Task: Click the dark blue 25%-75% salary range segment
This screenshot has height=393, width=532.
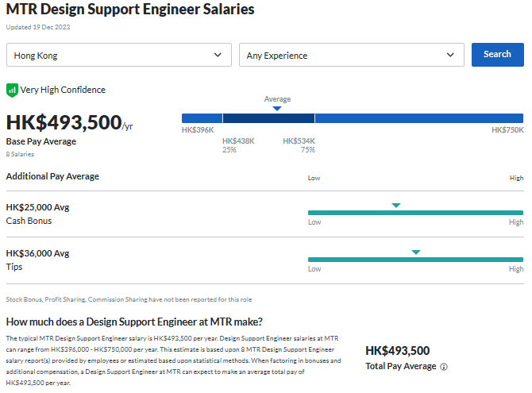Action: (268, 118)
